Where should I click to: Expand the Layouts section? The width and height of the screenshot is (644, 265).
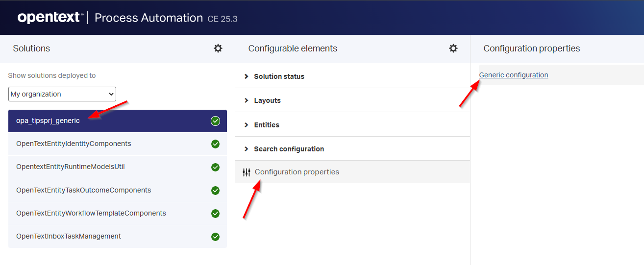pyautogui.click(x=267, y=100)
